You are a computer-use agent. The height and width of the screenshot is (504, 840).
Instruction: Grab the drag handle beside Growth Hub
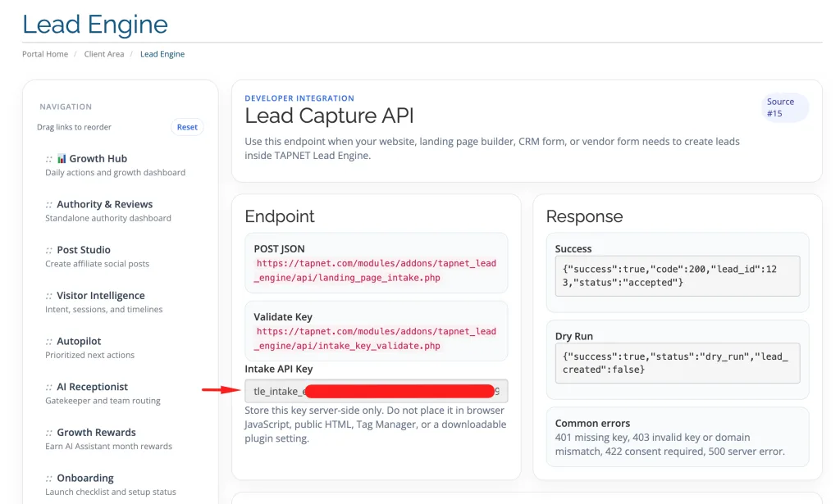[x=48, y=159]
